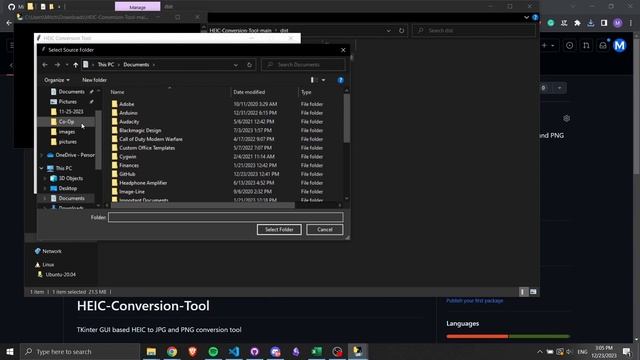The image size is (640, 360).
Task: Select the lowercase pictures folder in sidebar
Action: coord(68,142)
